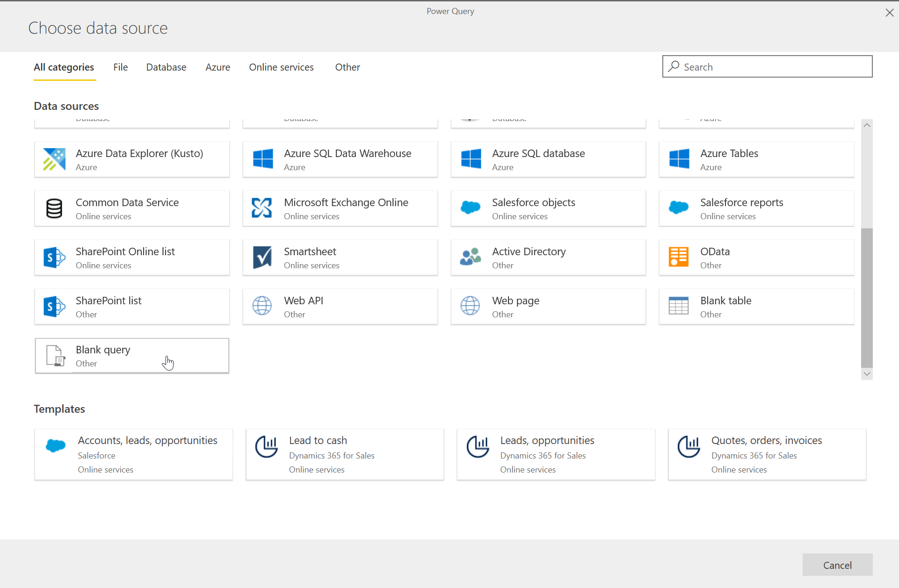Pick the Salesforce reports title
Screen dimensions: 899x588
point(742,202)
